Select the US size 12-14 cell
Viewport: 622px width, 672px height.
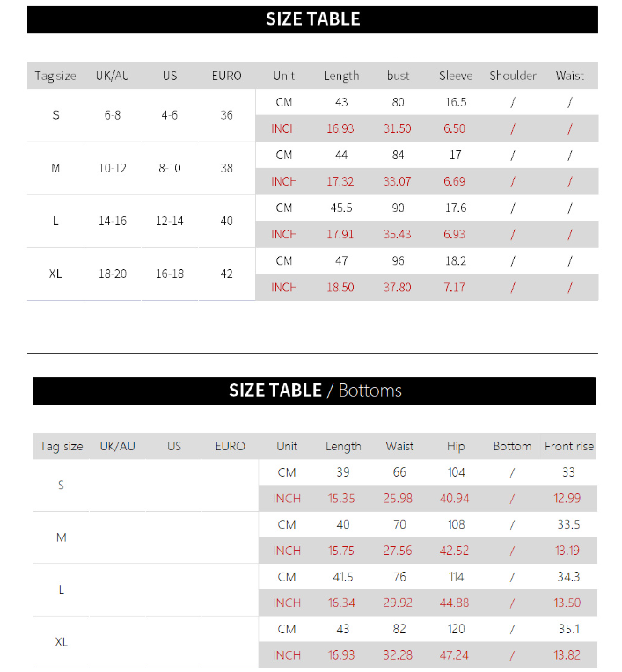pyautogui.click(x=170, y=221)
